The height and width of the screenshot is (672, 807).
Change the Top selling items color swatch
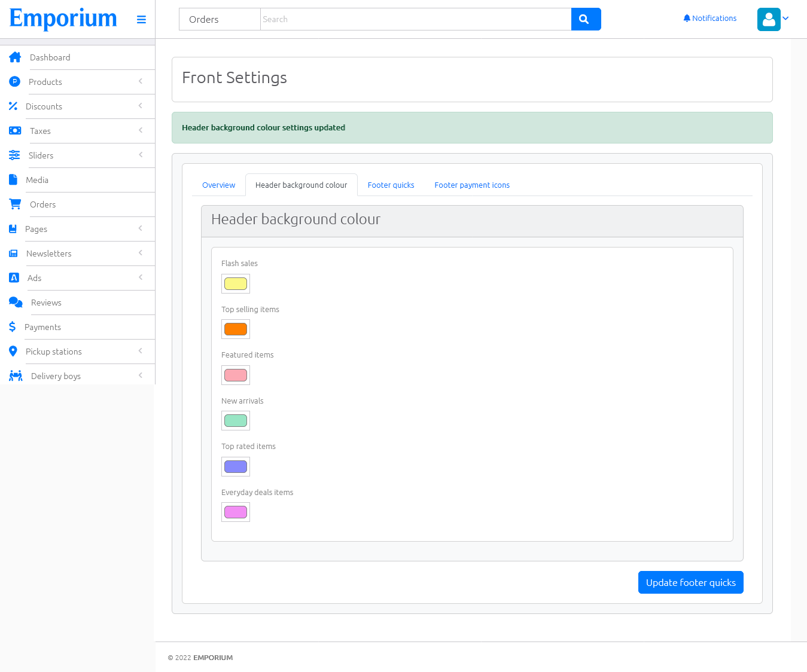click(x=235, y=329)
